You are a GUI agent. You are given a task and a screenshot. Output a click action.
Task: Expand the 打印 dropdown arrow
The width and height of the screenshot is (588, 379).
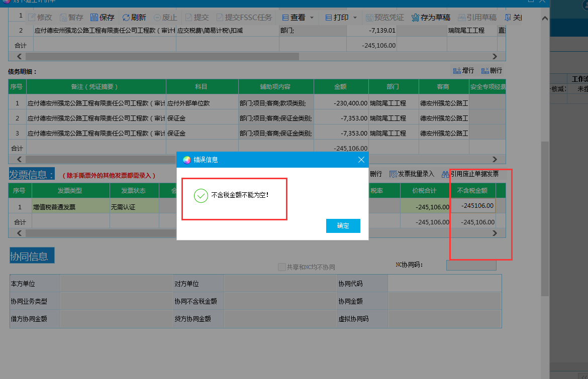tap(355, 18)
